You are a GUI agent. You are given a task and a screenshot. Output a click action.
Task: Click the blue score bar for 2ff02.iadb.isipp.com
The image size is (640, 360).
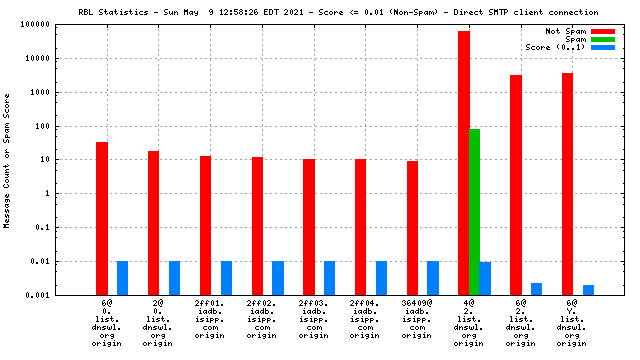(278, 278)
